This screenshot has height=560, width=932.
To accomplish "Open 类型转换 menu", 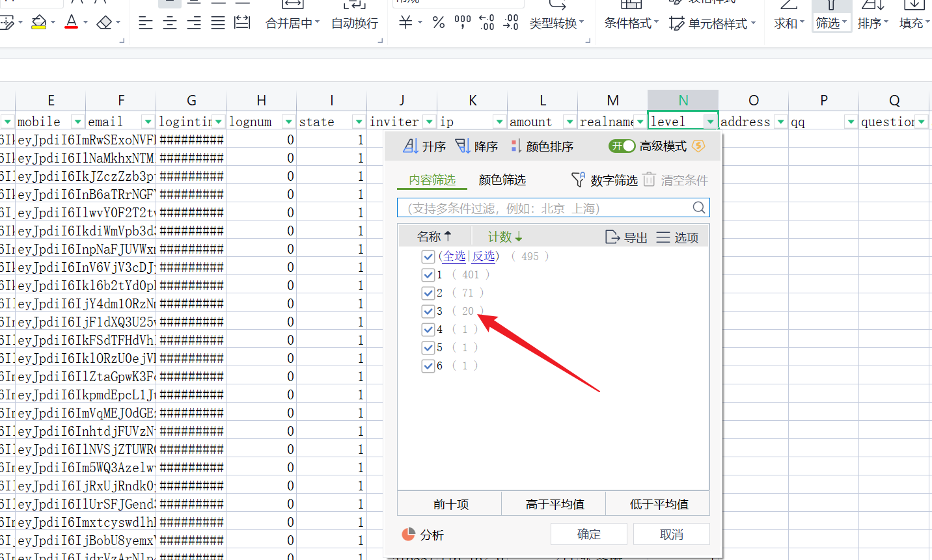I will pos(556,23).
